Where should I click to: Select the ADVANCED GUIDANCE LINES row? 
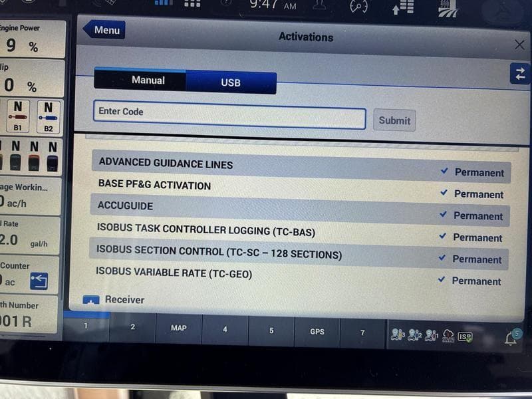tap(301, 167)
